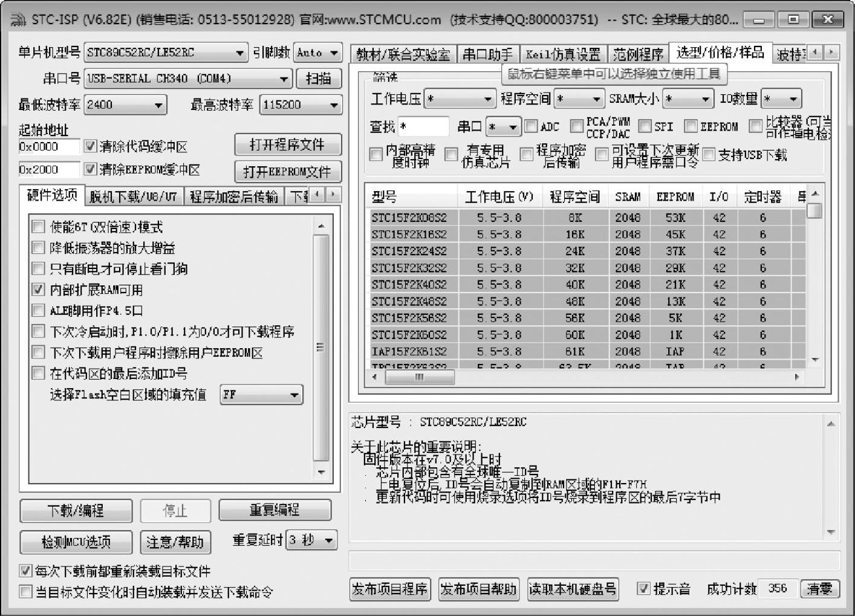The height and width of the screenshot is (616, 855).
Task: Click the chip table scroll down arrow
Action: tap(815, 360)
